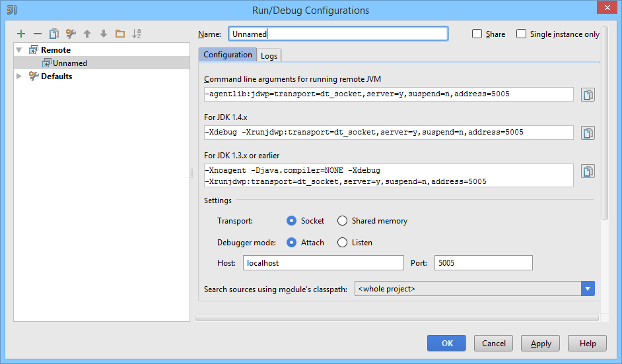Viewport: 622px width, 364px height.
Task: Click the Host field containing localhost
Action: [x=324, y=263]
